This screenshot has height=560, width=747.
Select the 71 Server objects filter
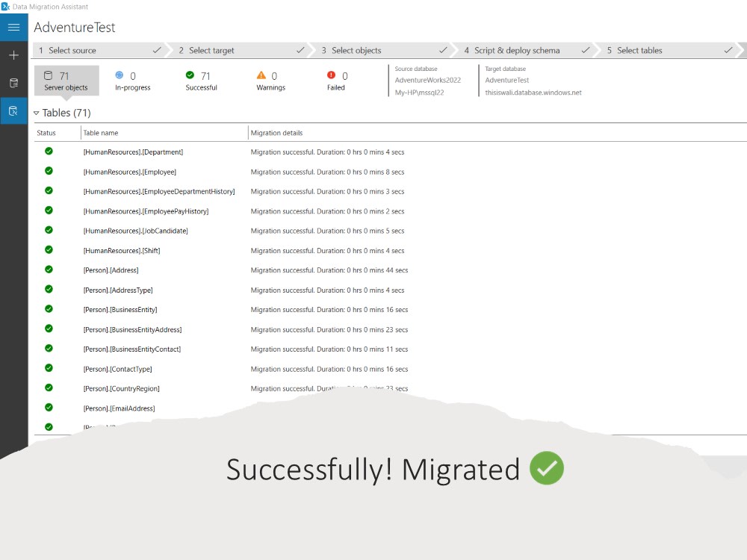66,81
